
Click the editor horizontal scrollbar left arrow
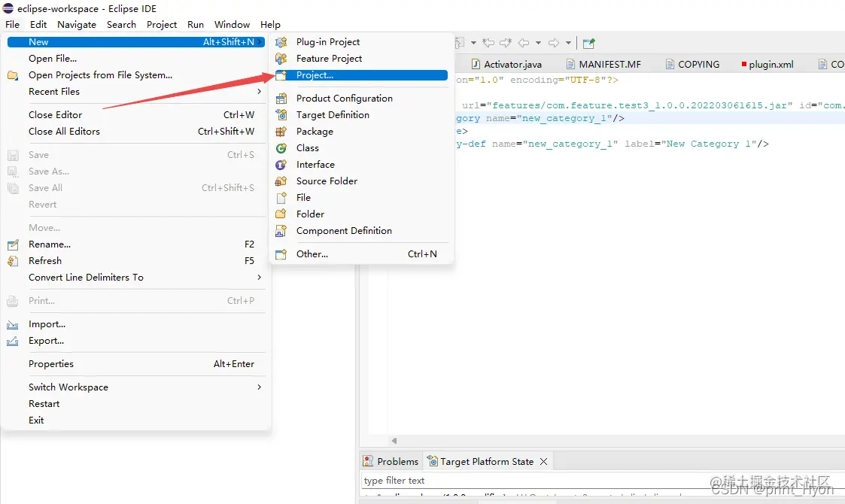[x=394, y=441]
